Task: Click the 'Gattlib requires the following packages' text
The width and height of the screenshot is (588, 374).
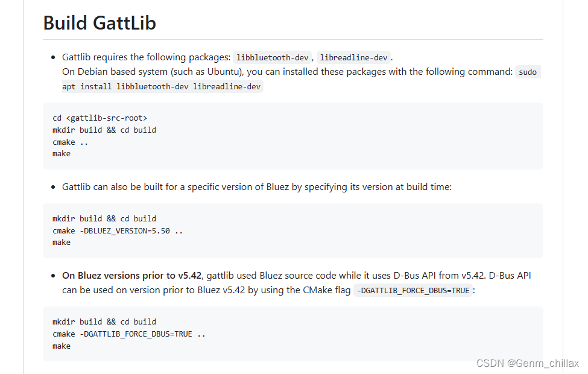Action: [147, 57]
